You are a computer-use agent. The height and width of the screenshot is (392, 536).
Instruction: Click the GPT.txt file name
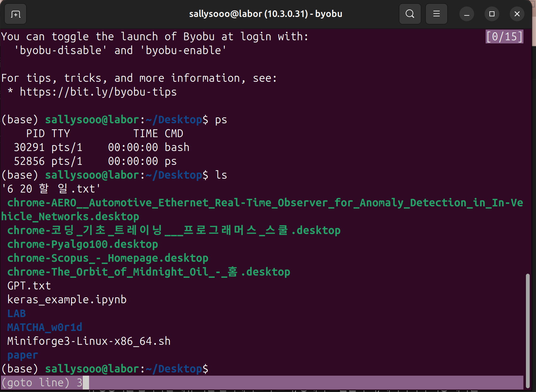[29, 286]
